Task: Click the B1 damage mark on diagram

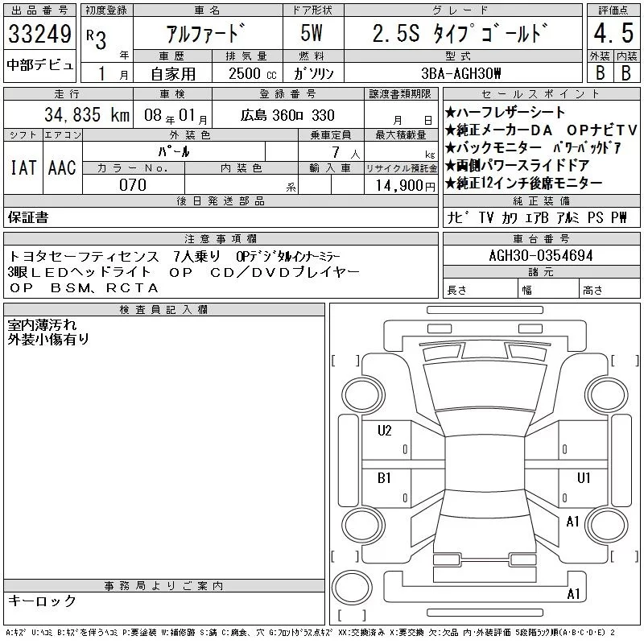Action: [x=384, y=478]
